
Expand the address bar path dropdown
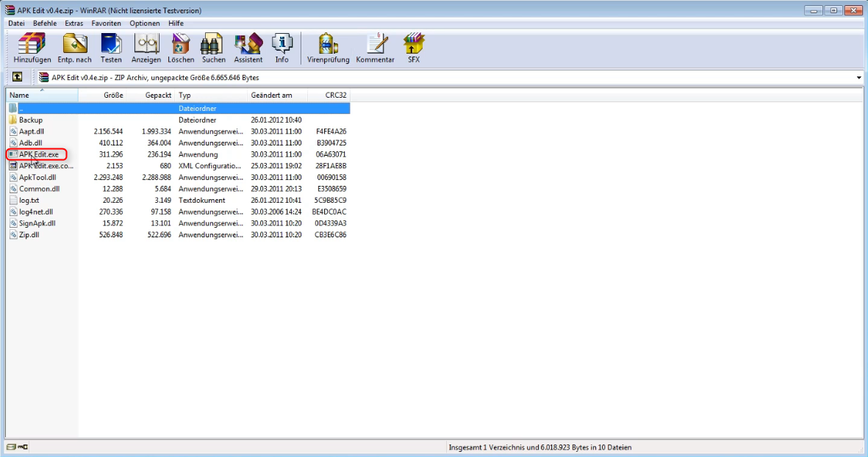point(858,78)
